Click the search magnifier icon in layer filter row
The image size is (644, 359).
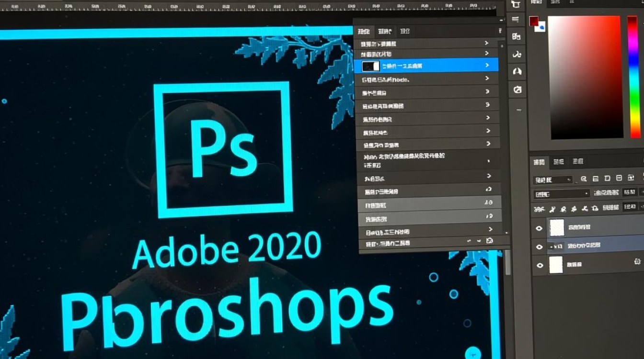pos(584,179)
